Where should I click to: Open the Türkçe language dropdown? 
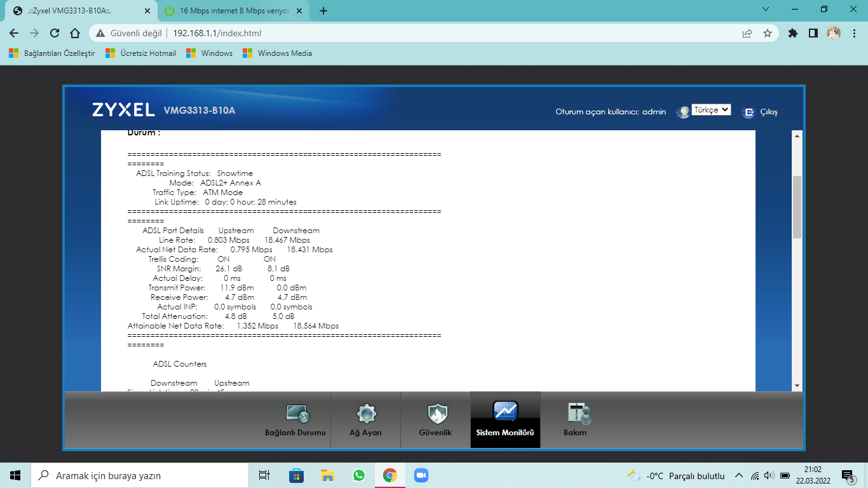[x=711, y=110]
